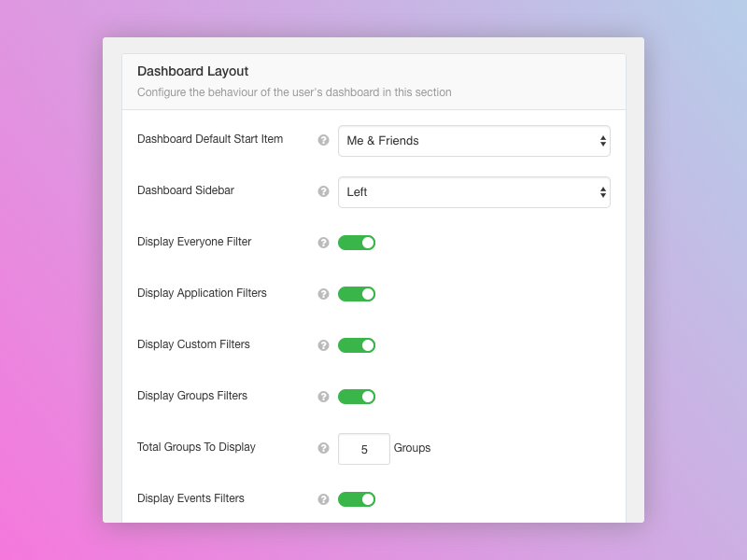The width and height of the screenshot is (747, 560).
Task: Click help icon for Total Groups To Display
Action: [x=323, y=448]
